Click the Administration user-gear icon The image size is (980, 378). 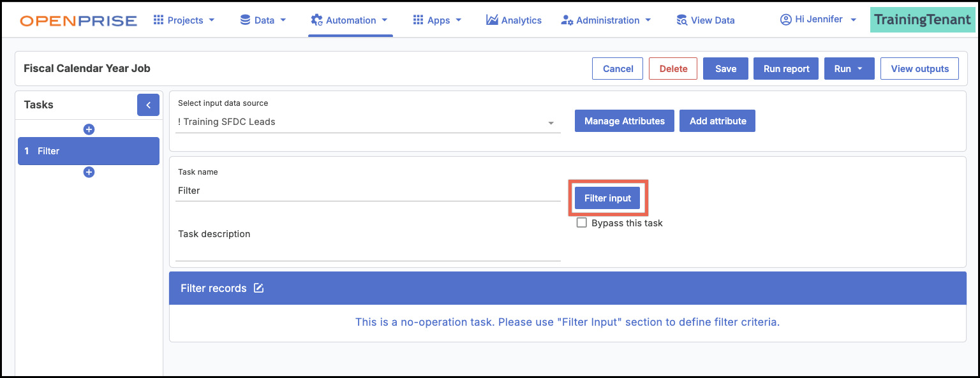pyautogui.click(x=567, y=20)
